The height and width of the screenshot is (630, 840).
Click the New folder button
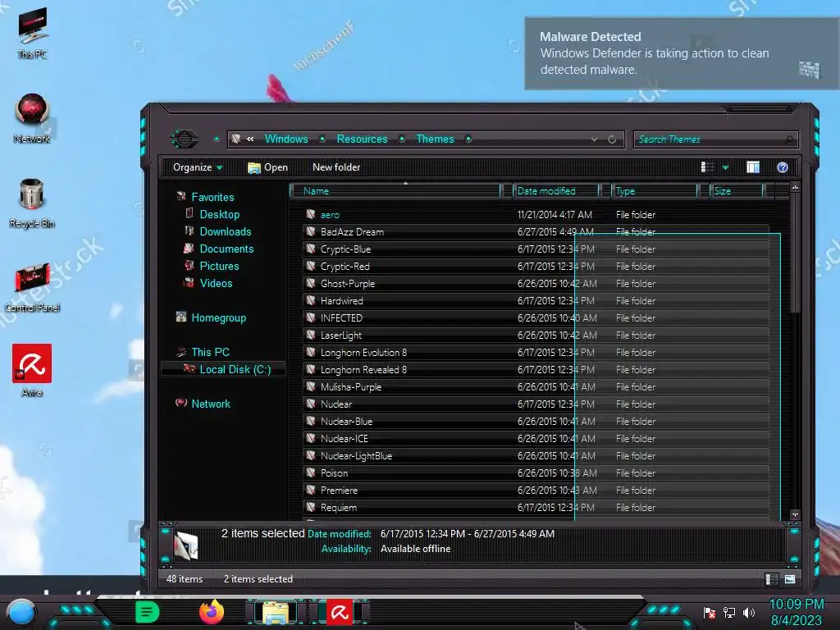[x=336, y=167]
